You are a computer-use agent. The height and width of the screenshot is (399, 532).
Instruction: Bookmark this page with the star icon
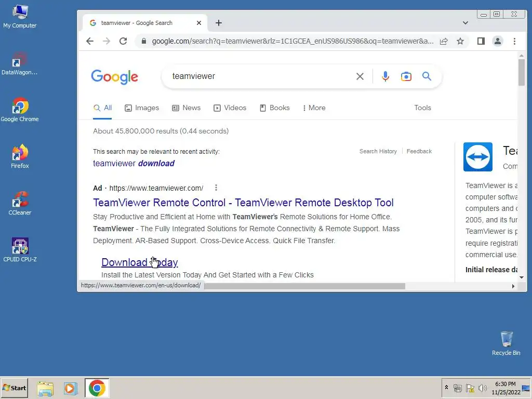click(460, 41)
